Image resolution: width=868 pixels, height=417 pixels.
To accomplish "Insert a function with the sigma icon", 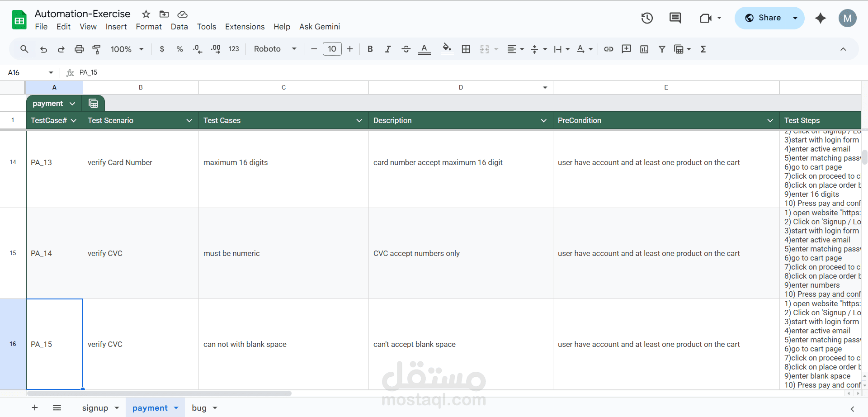I will coord(703,49).
